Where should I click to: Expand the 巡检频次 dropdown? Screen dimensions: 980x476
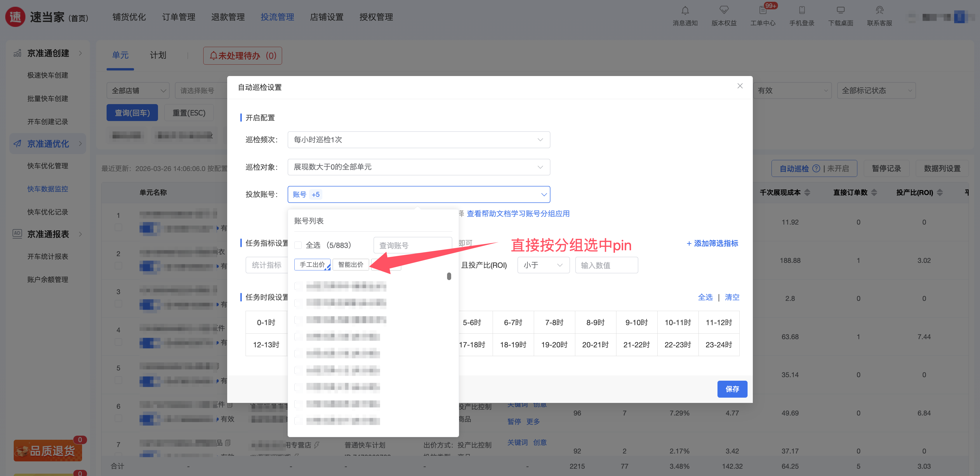pyautogui.click(x=418, y=140)
